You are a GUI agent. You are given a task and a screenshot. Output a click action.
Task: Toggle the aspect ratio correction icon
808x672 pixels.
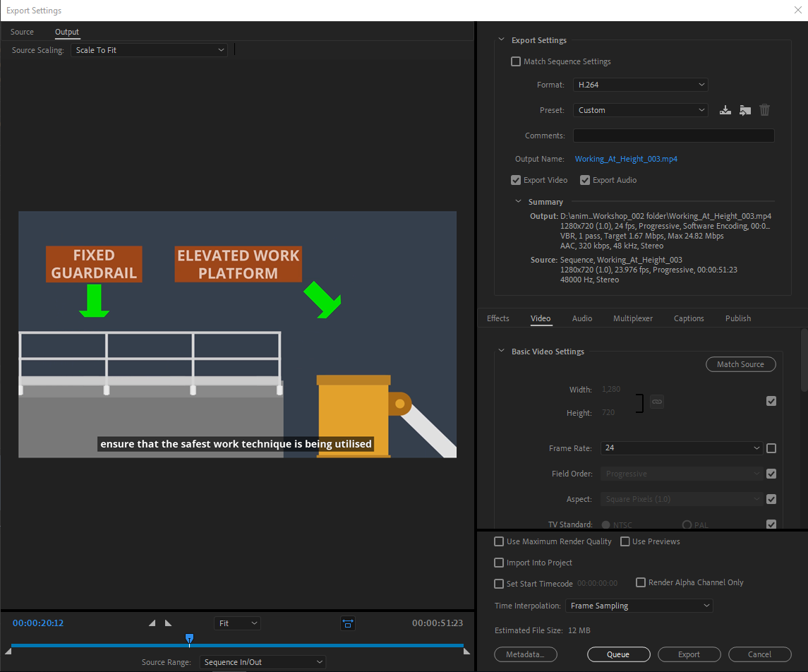pyautogui.click(x=348, y=623)
